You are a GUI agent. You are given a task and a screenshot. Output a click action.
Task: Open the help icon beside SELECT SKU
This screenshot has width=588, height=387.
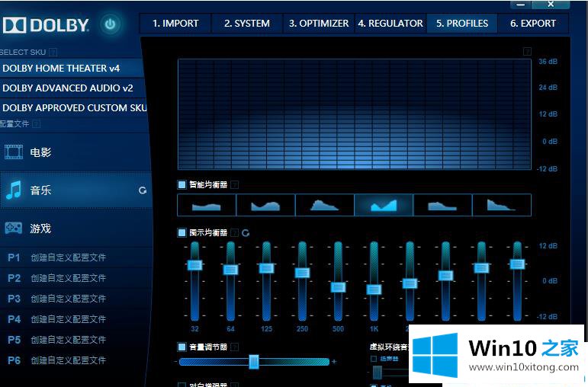53,52
